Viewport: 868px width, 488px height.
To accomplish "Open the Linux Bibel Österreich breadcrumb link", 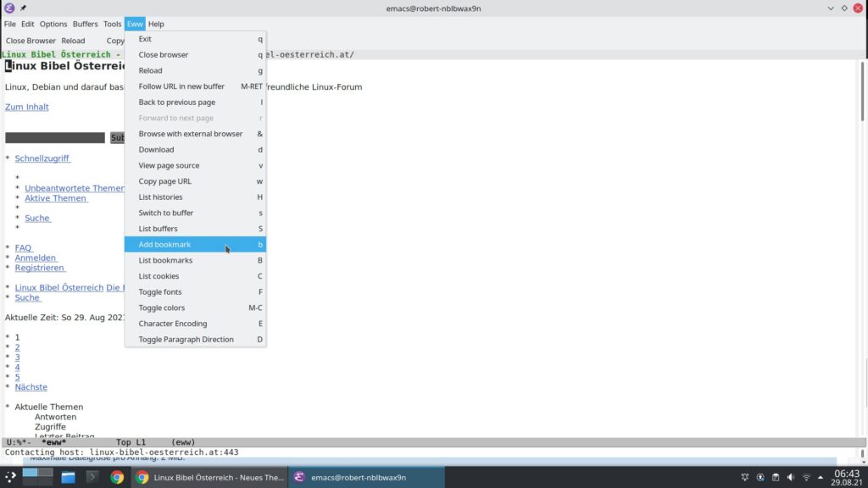I will tap(59, 288).
